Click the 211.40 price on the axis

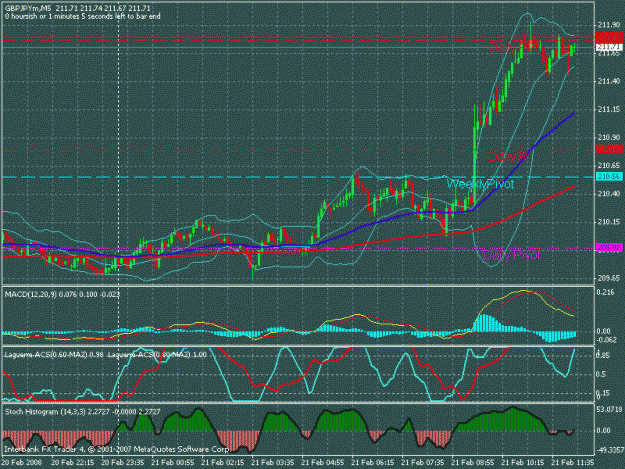609,81
